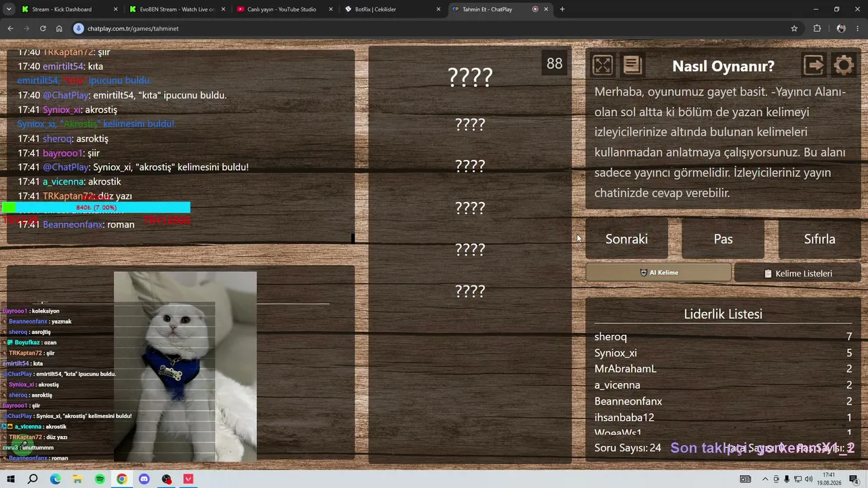
Task: Click the Sonraki button
Action: 627,239
